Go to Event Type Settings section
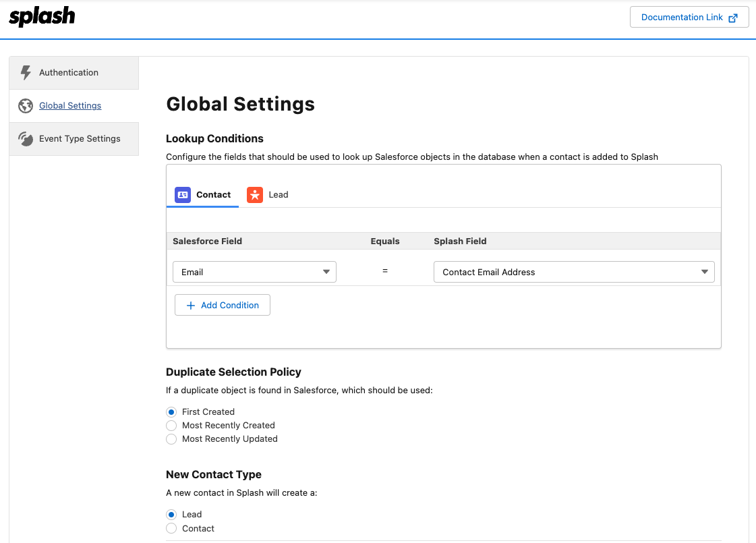Viewport: 756px width, 543px height. [74, 139]
